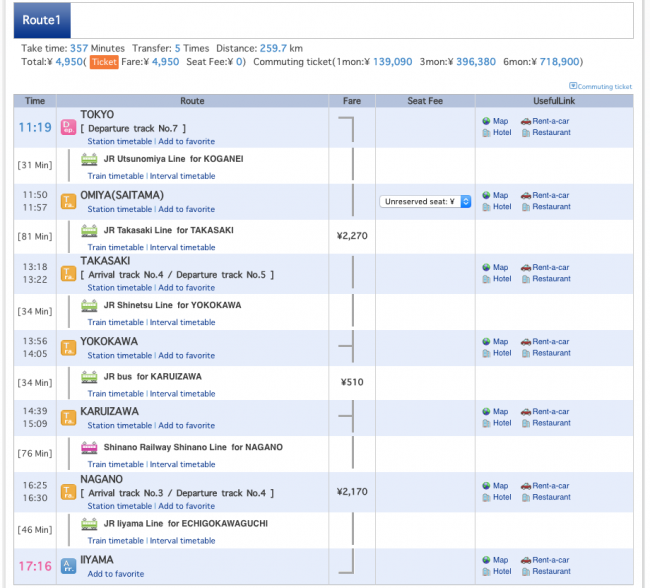The width and height of the screenshot is (650, 588).
Task: Click the take time value 357
Action: (x=79, y=49)
